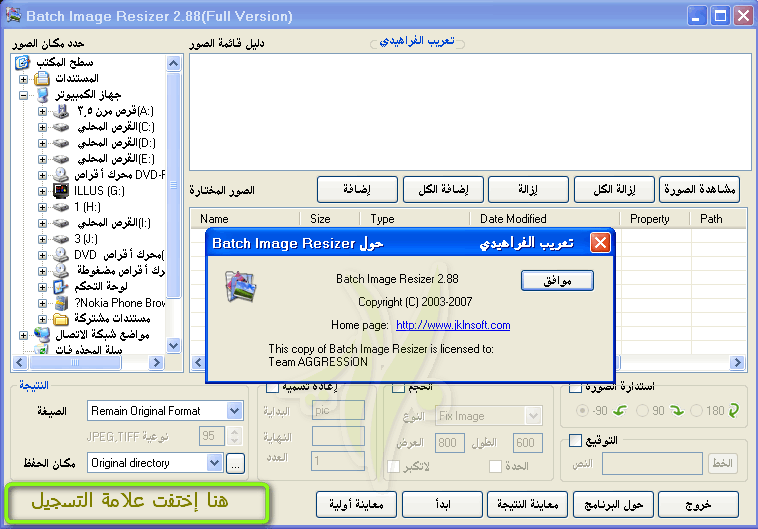Select the 180 rotation radio button
The height and width of the screenshot is (529, 758).
click(x=696, y=411)
